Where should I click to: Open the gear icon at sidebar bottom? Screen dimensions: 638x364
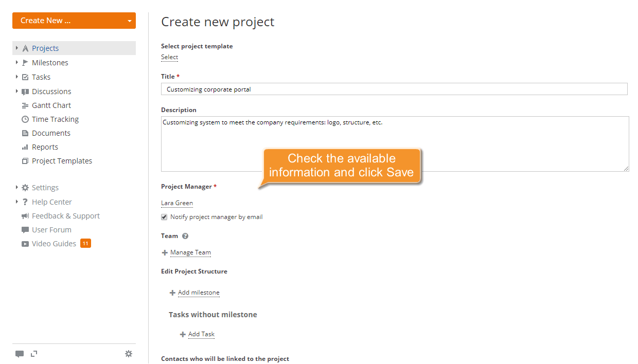129,354
